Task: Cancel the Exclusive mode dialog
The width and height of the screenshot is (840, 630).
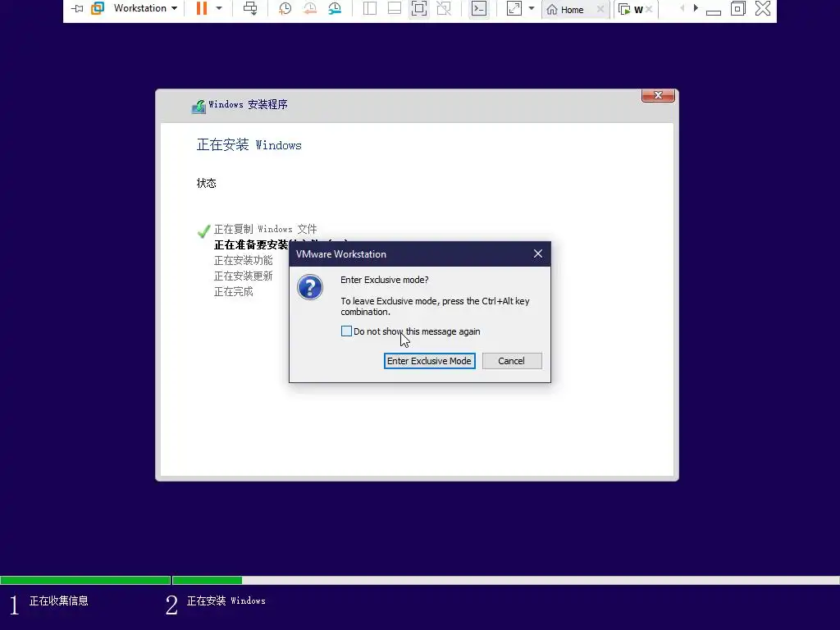Action: click(512, 361)
